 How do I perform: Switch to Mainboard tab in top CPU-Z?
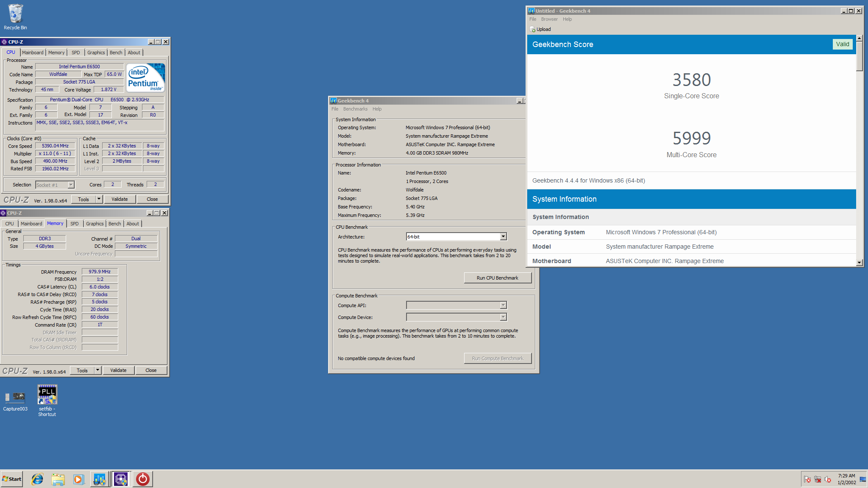(33, 53)
